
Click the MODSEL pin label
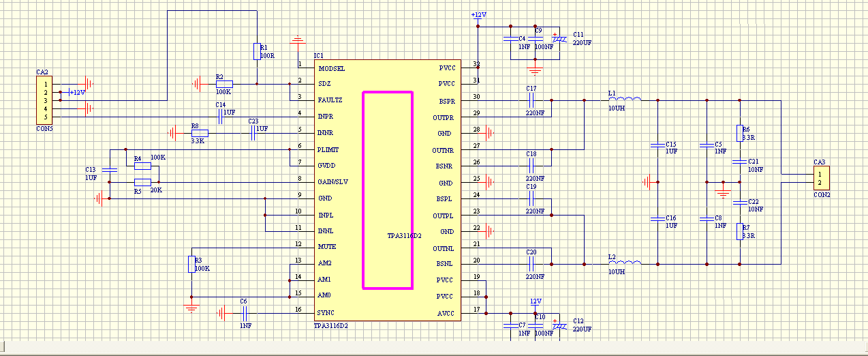click(x=332, y=68)
